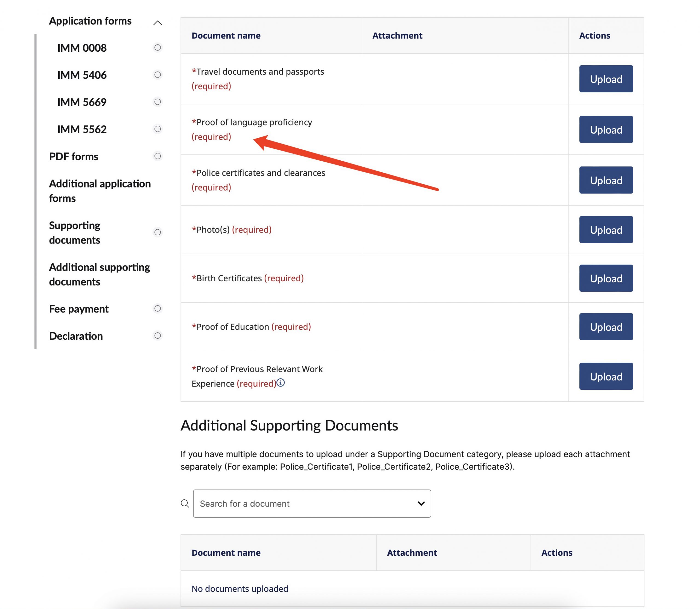
Task: Open the IMM 5562 form link
Action: point(82,130)
